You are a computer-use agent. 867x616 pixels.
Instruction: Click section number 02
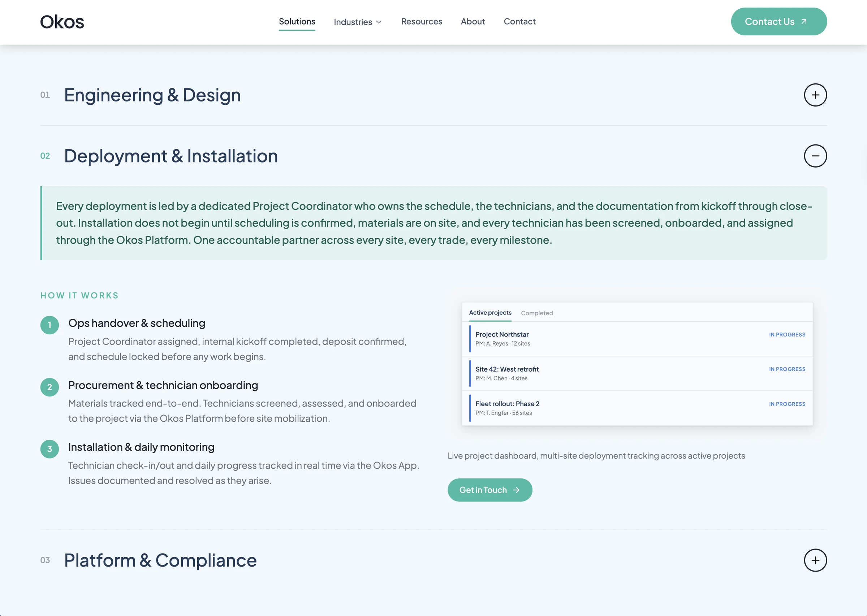click(x=45, y=156)
